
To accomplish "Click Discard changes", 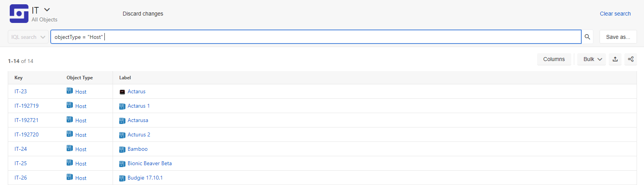I will 143,14.
